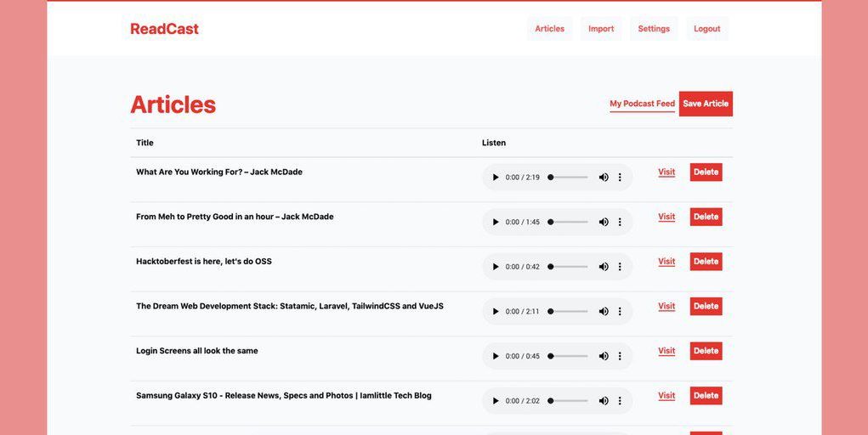Screen dimensions: 868x435
Task: Click the ReadCast logo
Action: pos(164,29)
